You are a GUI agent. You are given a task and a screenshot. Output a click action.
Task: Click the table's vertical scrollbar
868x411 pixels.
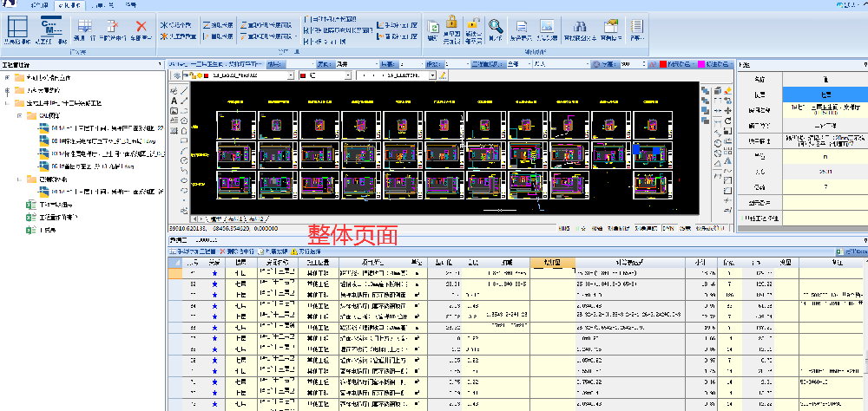tap(865, 334)
